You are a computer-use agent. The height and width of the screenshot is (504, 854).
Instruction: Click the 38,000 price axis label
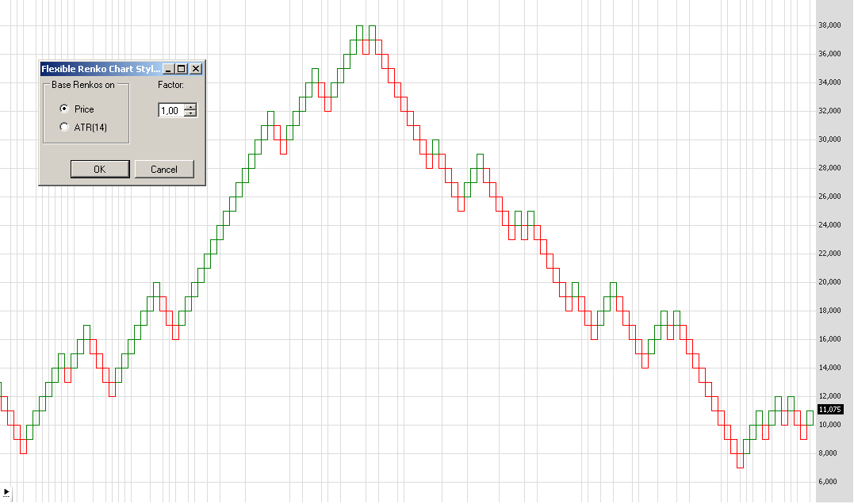[x=829, y=25]
